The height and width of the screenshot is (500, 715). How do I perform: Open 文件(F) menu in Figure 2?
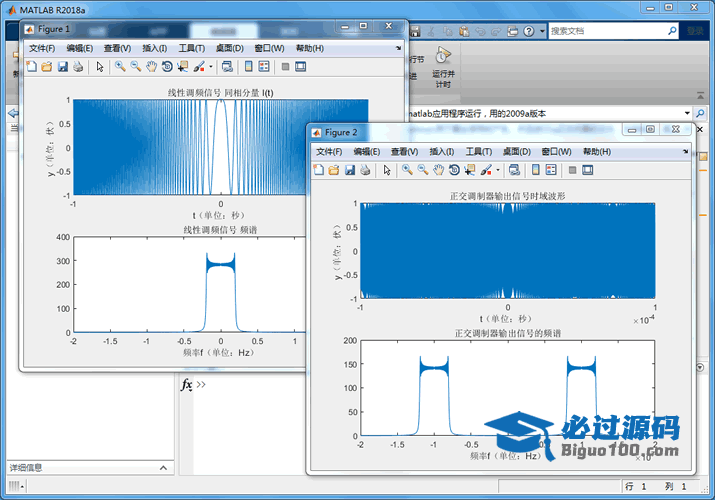pyautogui.click(x=329, y=152)
